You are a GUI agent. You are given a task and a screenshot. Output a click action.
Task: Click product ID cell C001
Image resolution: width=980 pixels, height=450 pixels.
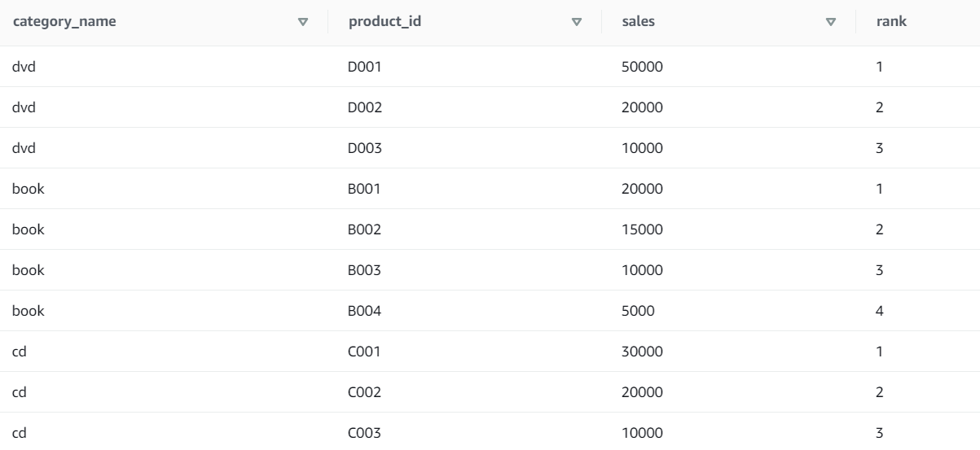364,352
